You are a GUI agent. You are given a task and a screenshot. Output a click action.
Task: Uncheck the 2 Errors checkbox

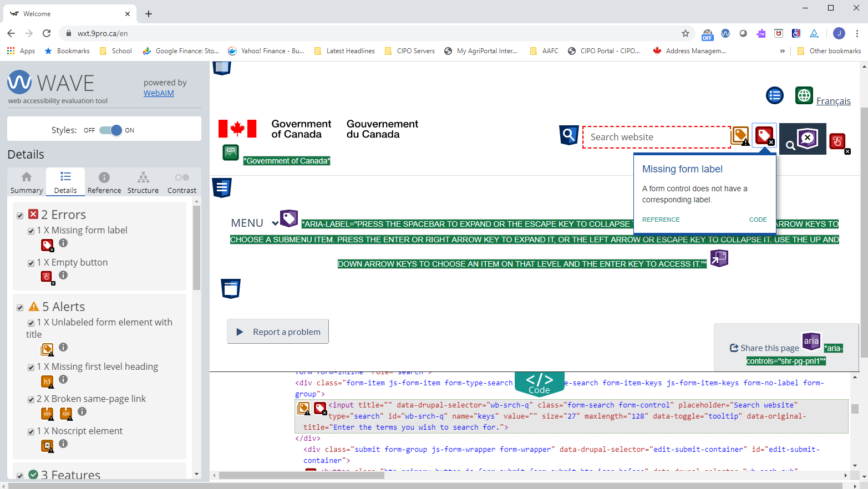[20, 216]
